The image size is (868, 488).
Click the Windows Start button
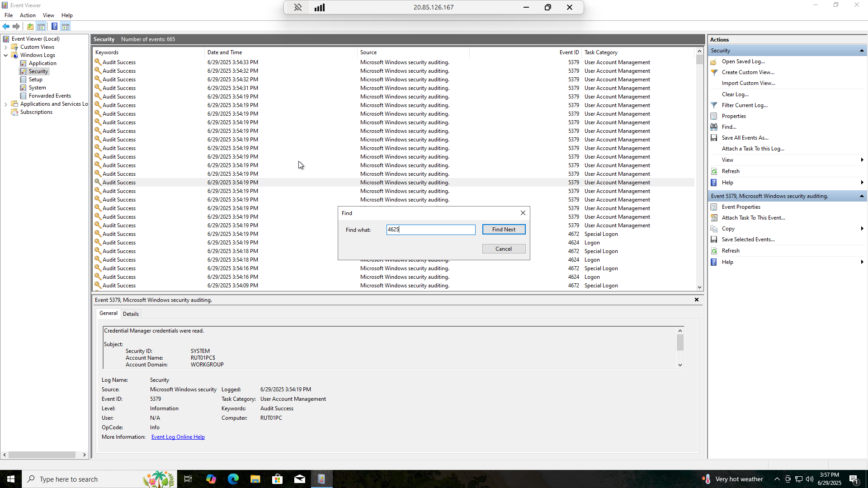[11, 479]
